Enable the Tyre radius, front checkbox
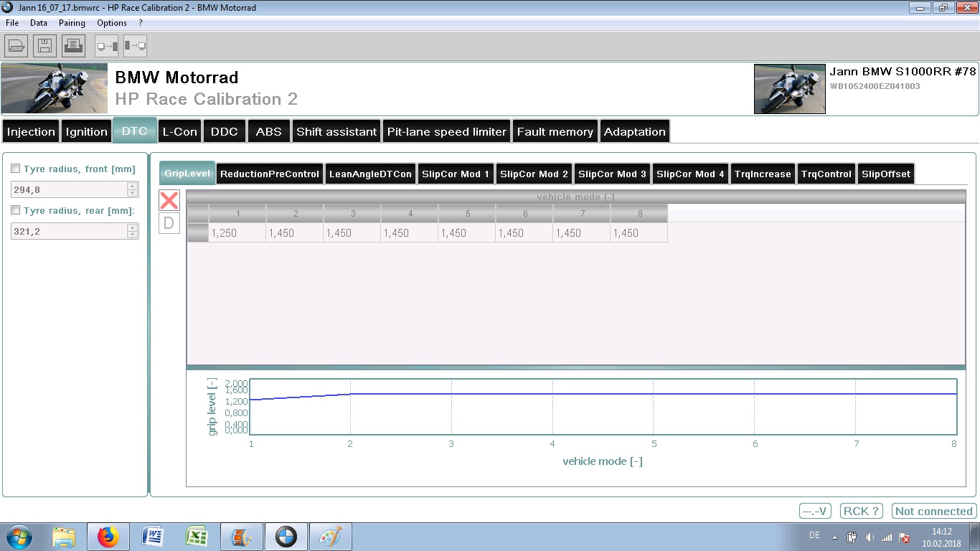This screenshot has width=980, height=551. [x=16, y=169]
